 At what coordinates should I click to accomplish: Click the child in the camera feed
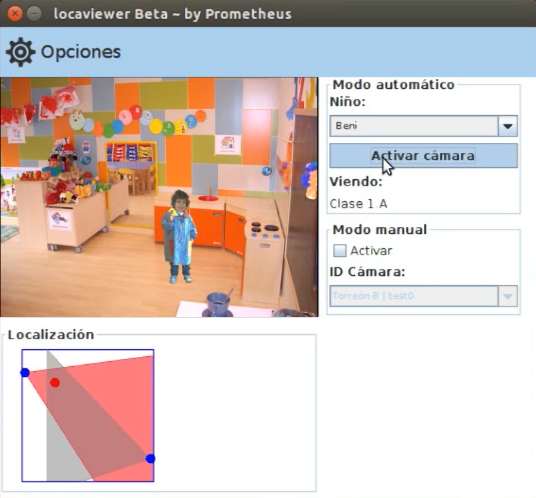[x=179, y=237]
